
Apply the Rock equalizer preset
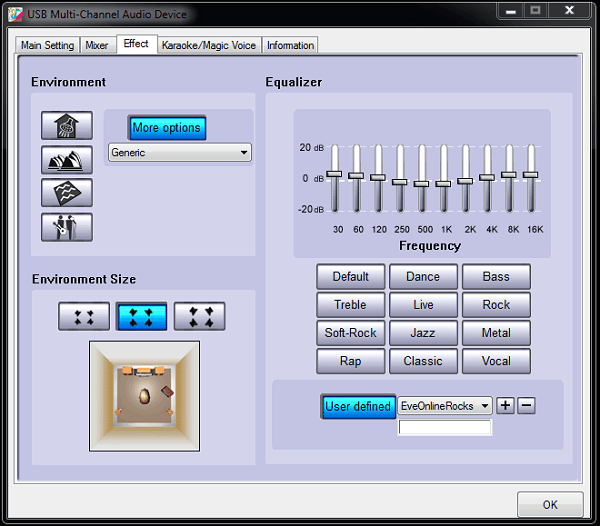coord(496,305)
